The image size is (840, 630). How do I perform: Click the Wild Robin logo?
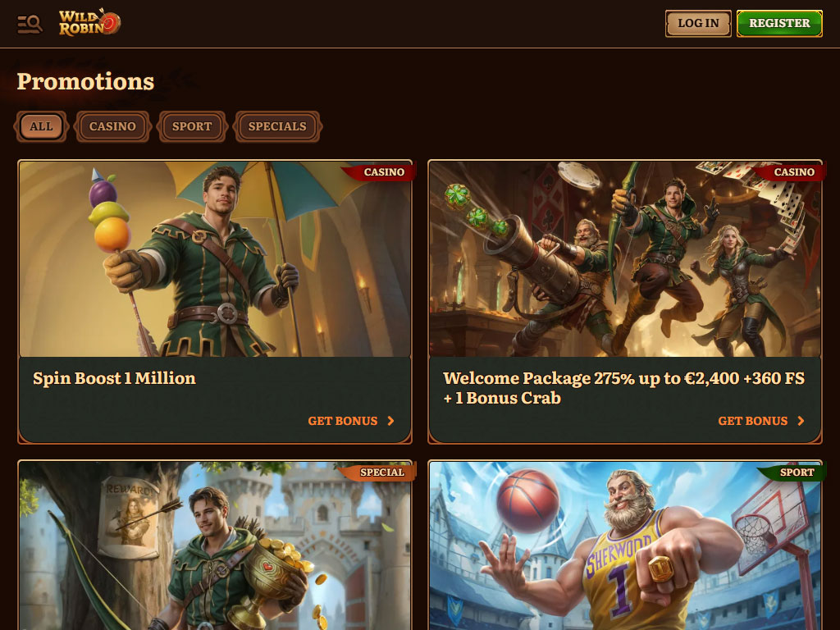click(89, 23)
